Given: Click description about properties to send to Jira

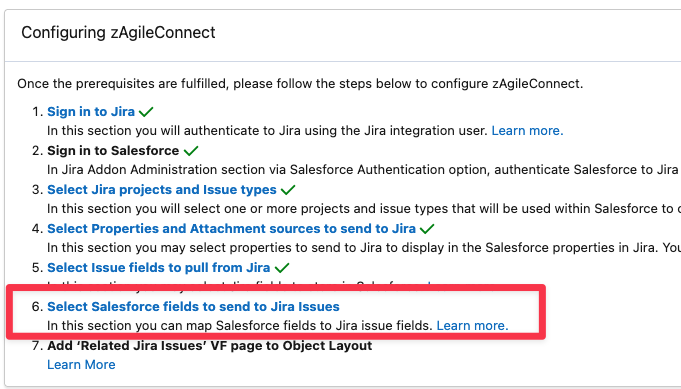Looking at the screenshot, I should [364, 247].
